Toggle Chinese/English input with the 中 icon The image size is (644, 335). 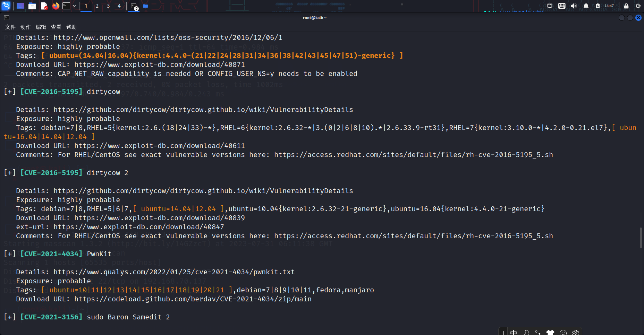click(514, 332)
